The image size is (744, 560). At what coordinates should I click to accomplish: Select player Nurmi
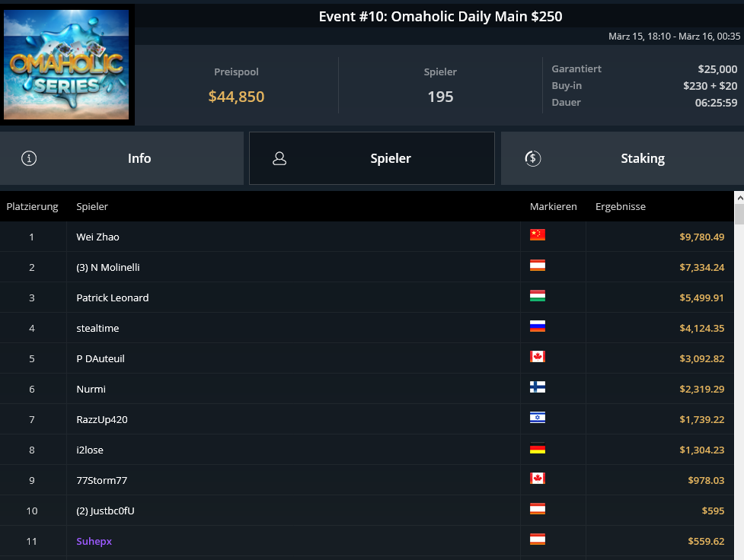click(x=91, y=389)
